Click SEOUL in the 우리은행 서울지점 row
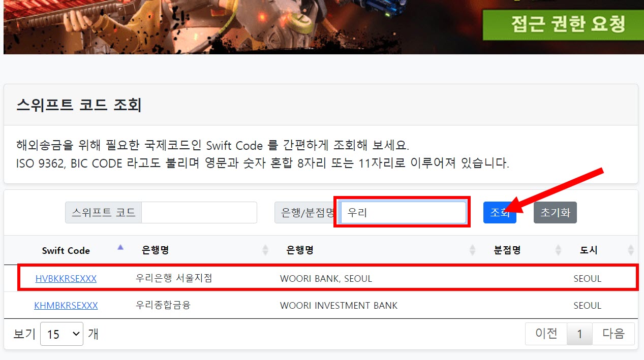Image resolution: width=644 pixels, height=360 pixels. click(x=587, y=279)
